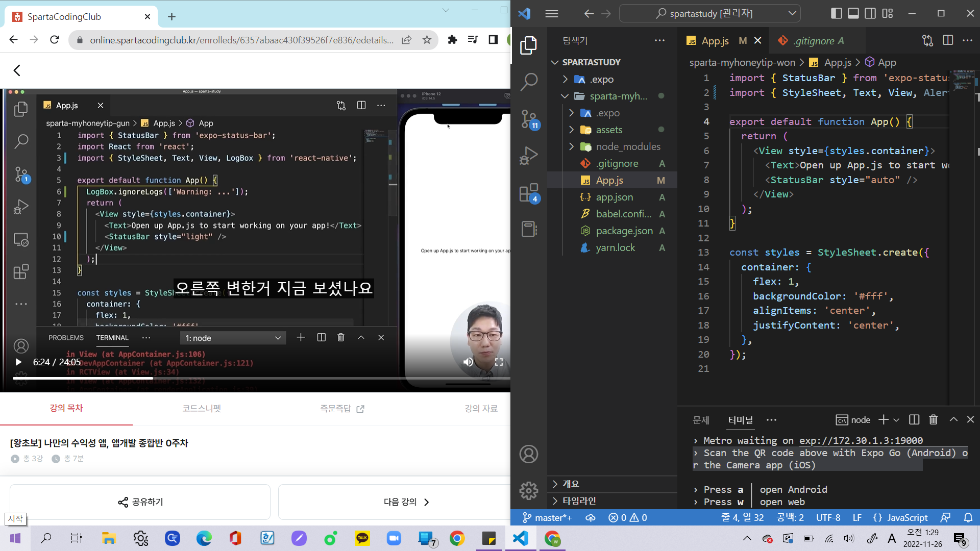Switch to the 문제 problems panel tab
Image resolution: width=980 pixels, height=551 pixels.
pyautogui.click(x=701, y=420)
